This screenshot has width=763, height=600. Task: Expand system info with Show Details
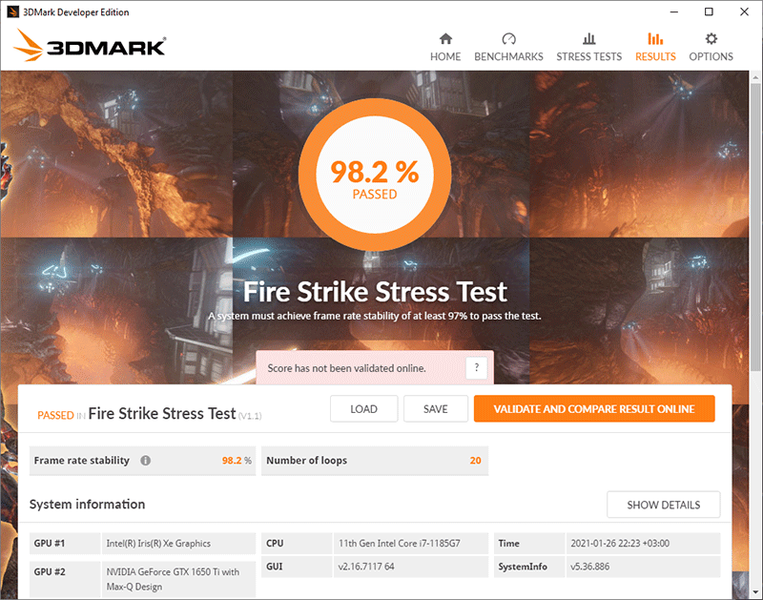pos(663,505)
